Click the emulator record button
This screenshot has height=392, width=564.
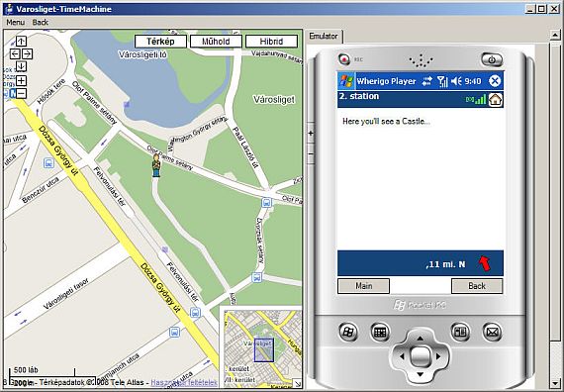pos(344,59)
